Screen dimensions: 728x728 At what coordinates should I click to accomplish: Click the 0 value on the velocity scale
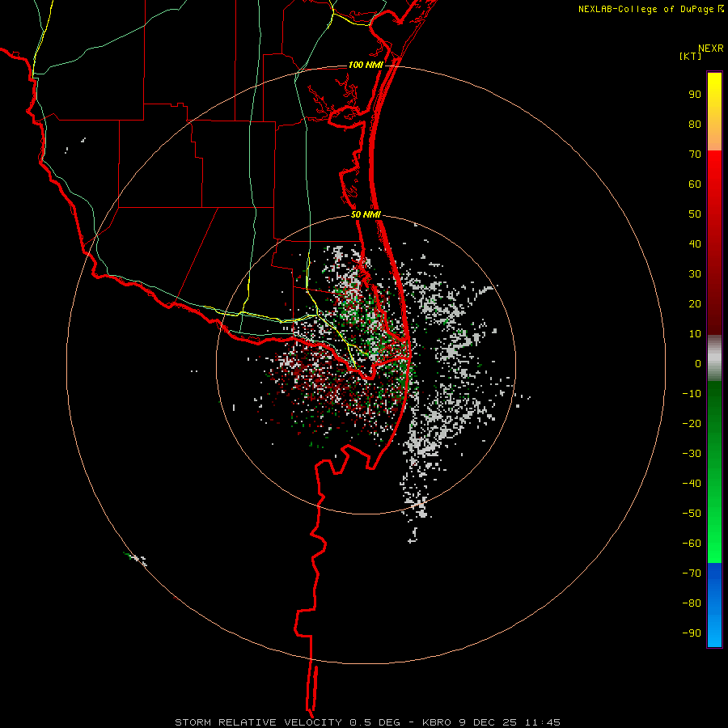click(698, 364)
